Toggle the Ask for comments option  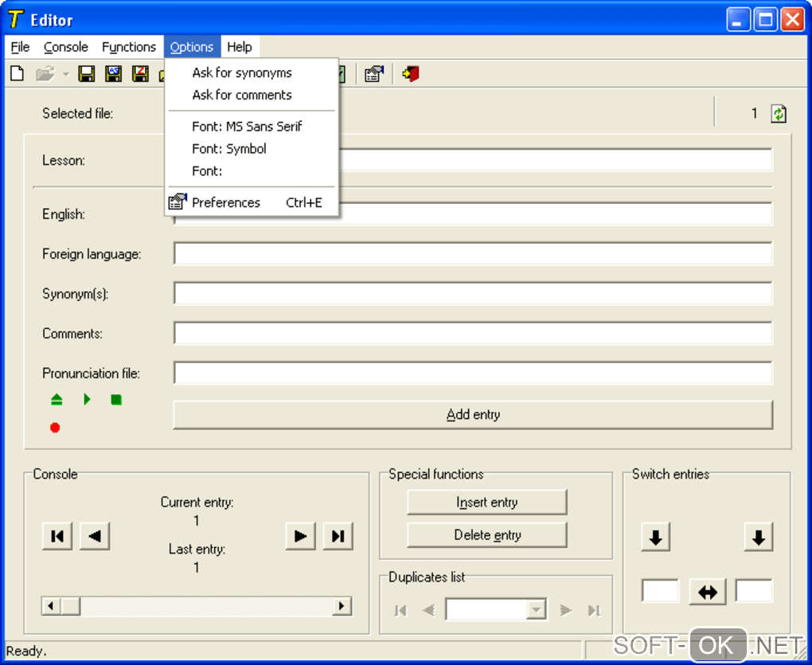242,95
